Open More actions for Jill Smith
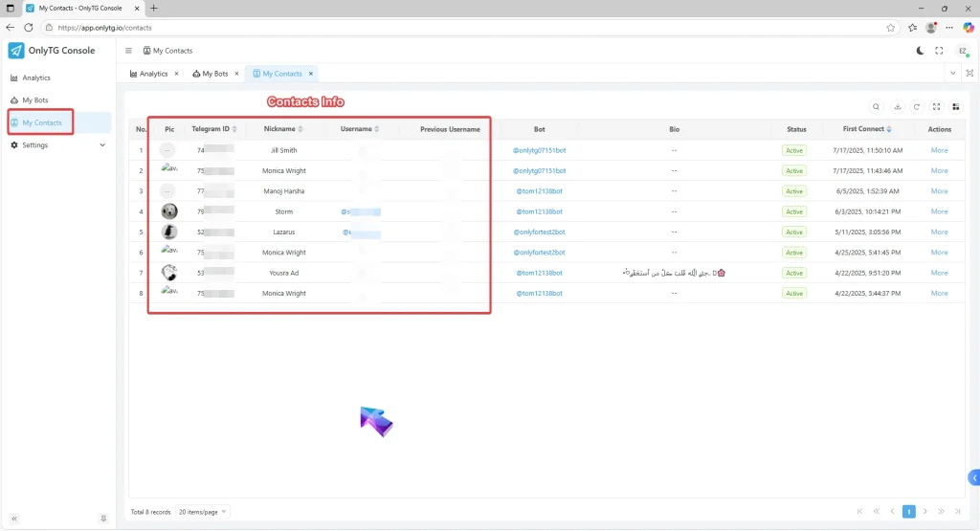The width and height of the screenshot is (980, 531). pyautogui.click(x=940, y=150)
